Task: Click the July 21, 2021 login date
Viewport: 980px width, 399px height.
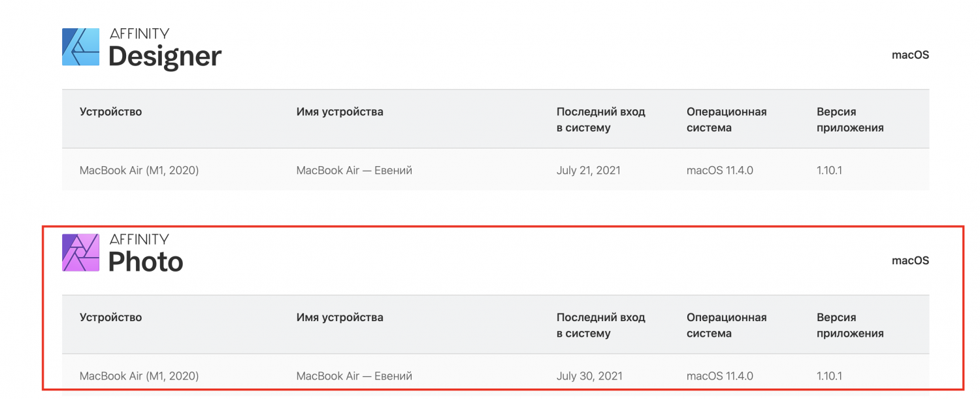Action: [x=588, y=171]
